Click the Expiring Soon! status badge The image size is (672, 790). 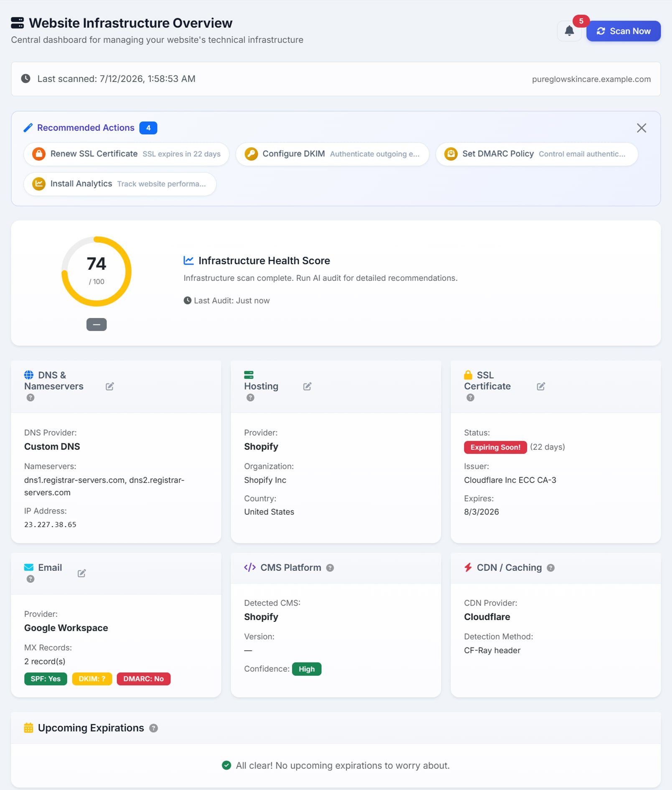495,447
